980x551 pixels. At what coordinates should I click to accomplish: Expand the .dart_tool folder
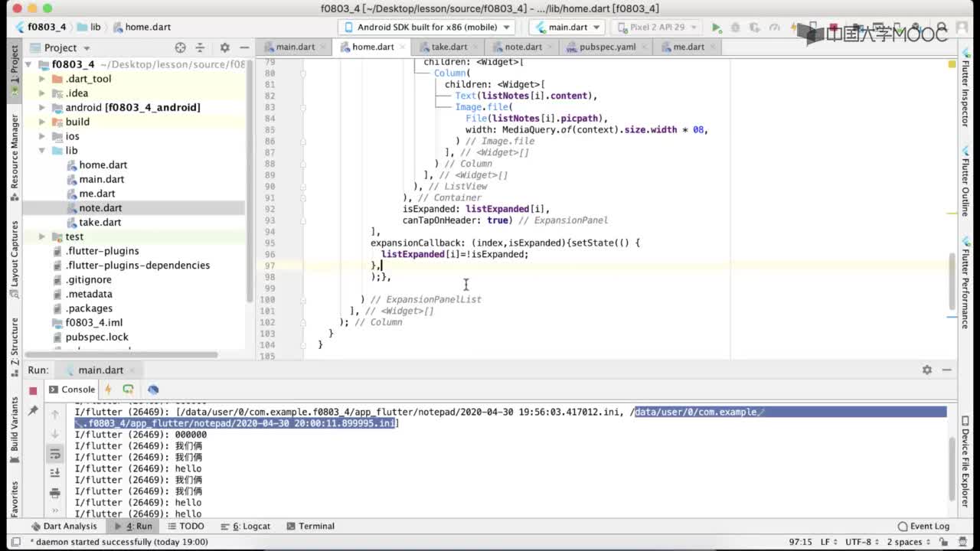pos(43,79)
